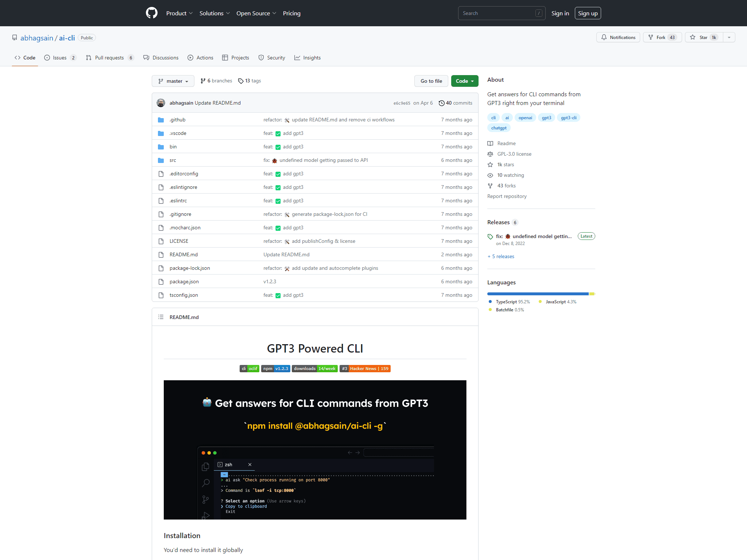
Task: Click the chatgpt topic tag
Action: coord(499,128)
